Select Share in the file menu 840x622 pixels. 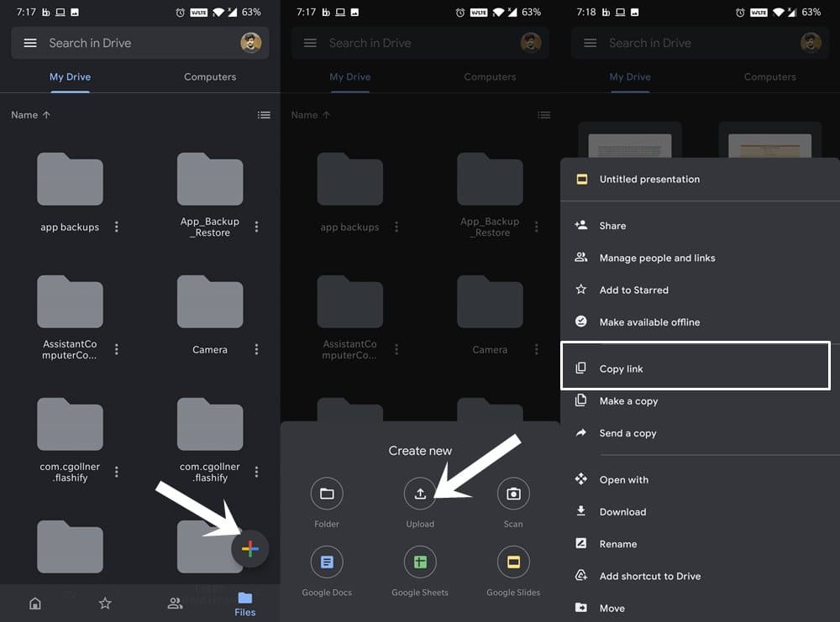point(700,226)
